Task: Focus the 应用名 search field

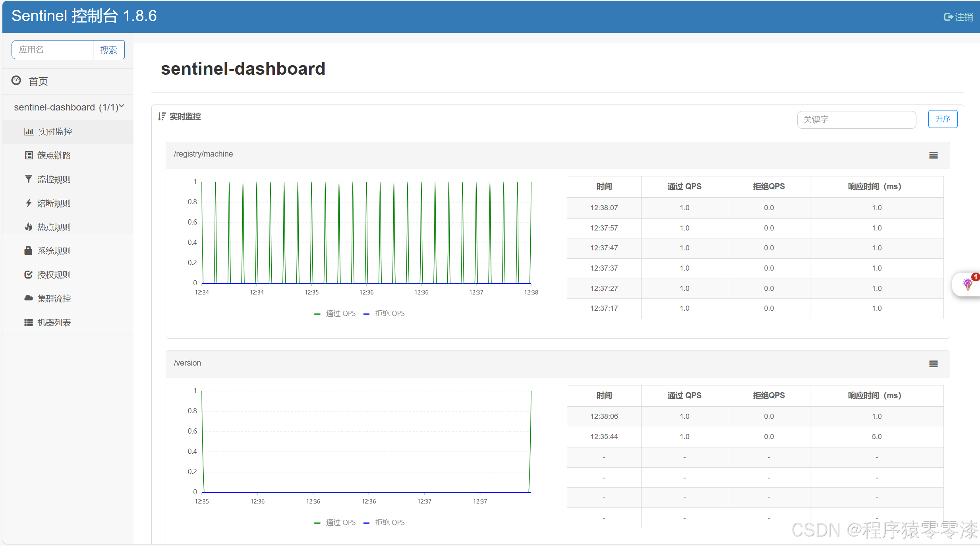Action: click(x=52, y=50)
